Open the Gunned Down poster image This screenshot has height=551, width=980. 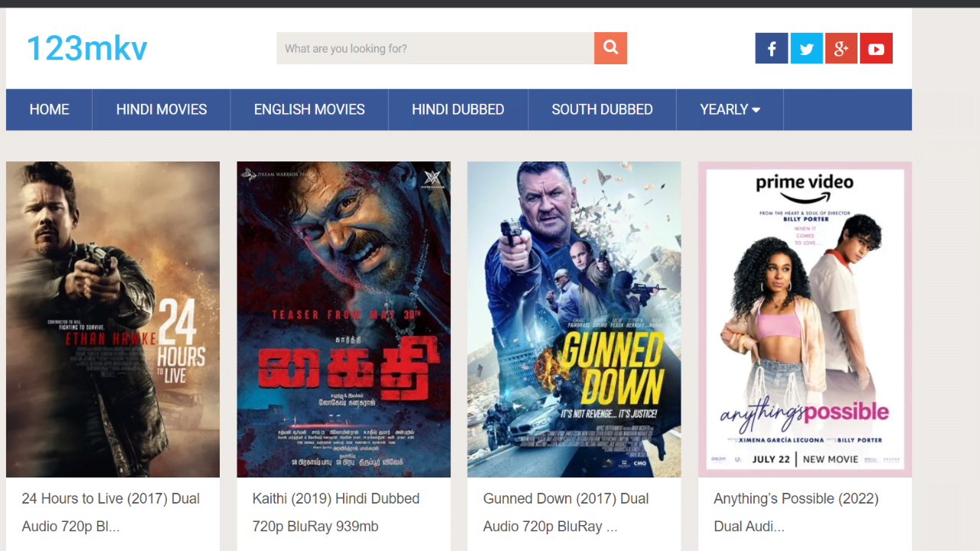[x=574, y=319]
